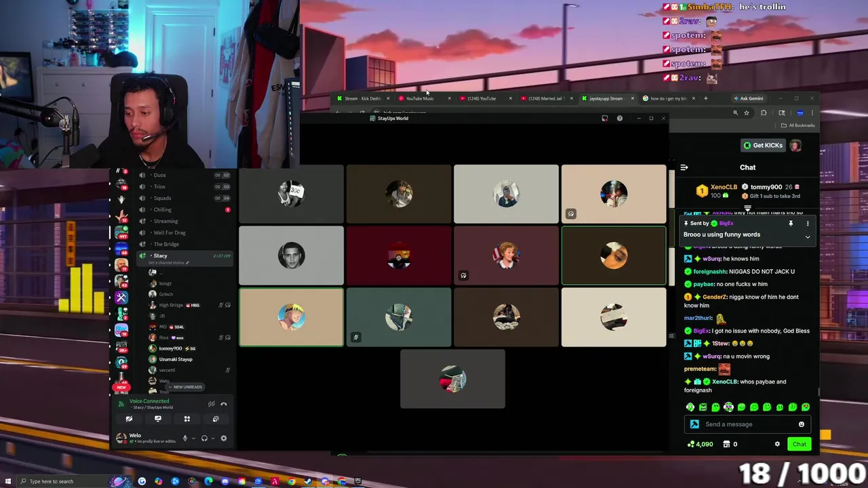
Task: Join the Squads voice channel
Action: (184, 198)
